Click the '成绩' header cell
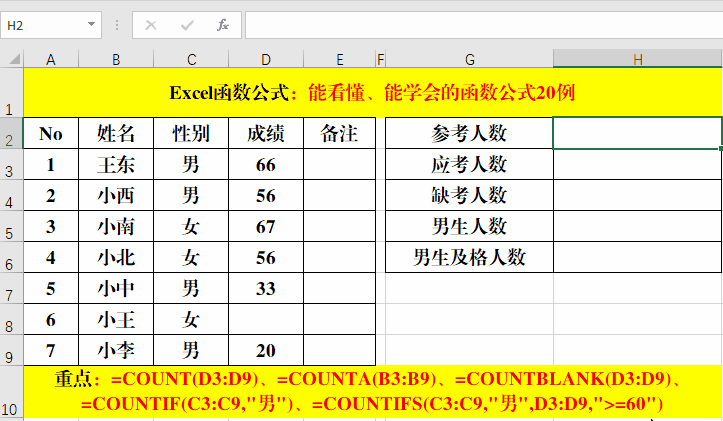 click(266, 133)
